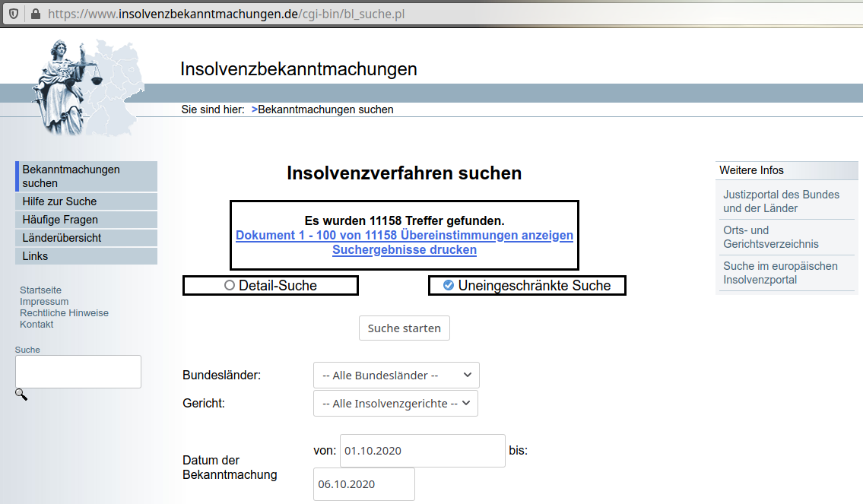Click the shield icon in address bar

14,14
